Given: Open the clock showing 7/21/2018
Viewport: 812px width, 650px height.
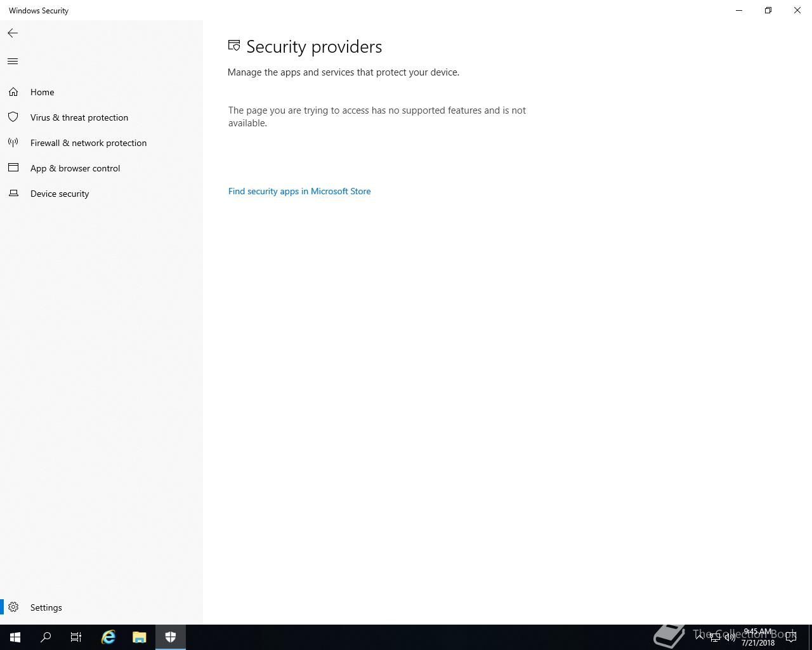Looking at the screenshot, I should click(x=758, y=637).
